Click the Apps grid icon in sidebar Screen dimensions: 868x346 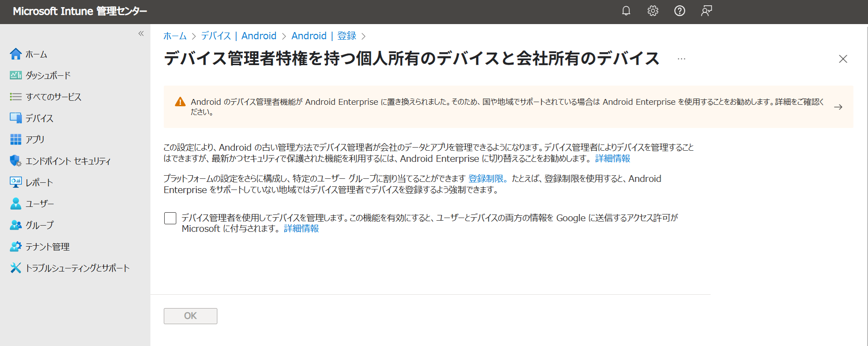pyautogui.click(x=16, y=140)
